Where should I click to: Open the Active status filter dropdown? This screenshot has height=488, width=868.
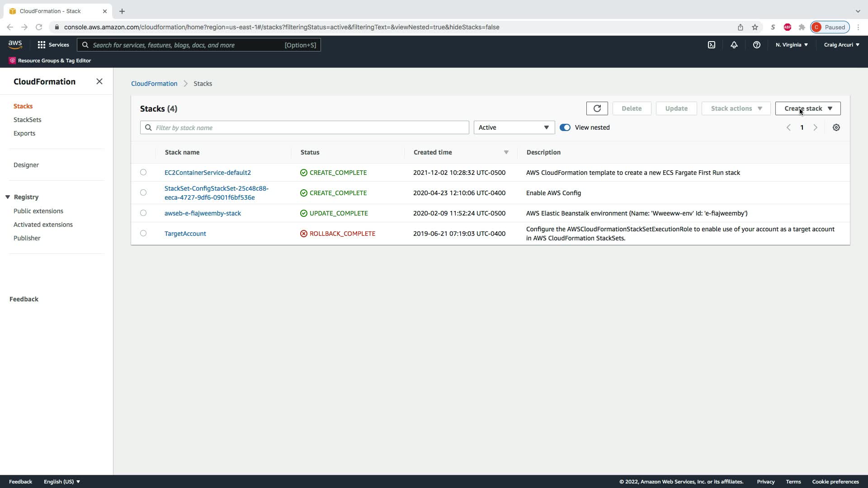pyautogui.click(x=514, y=127)
